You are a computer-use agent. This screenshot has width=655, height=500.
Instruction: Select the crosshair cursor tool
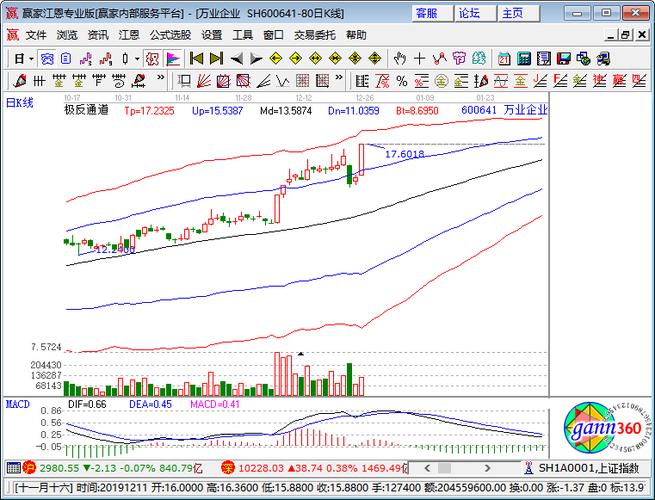coord(419,59)
